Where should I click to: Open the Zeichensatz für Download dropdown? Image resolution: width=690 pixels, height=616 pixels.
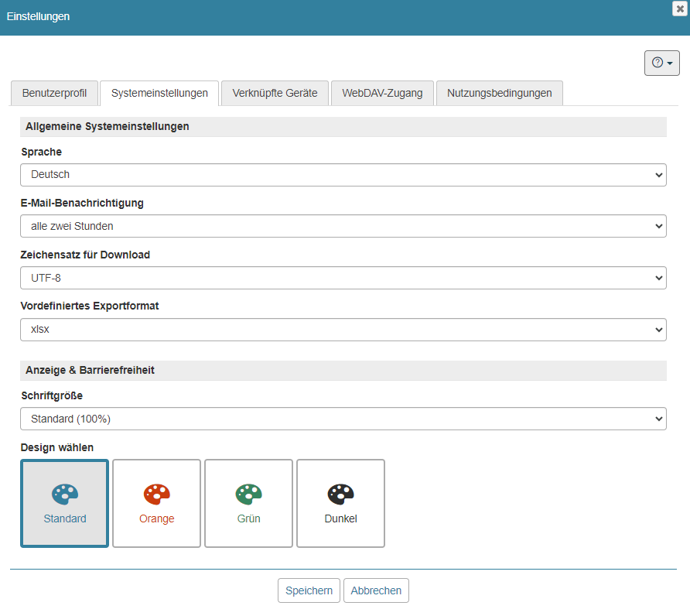coord(343,278)
